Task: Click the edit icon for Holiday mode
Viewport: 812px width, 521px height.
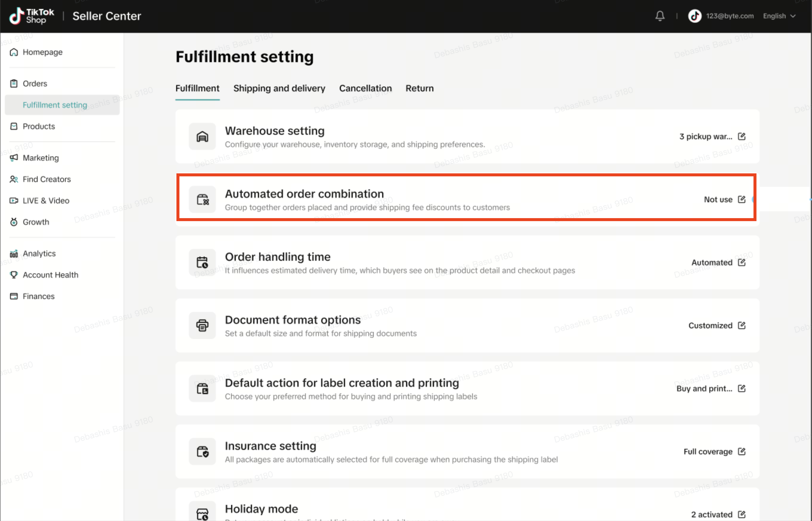Action: [x=742, y=514]
